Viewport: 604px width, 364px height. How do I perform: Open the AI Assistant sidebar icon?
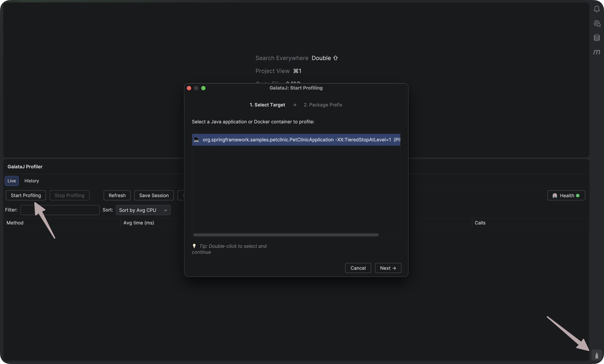(597, 24)
